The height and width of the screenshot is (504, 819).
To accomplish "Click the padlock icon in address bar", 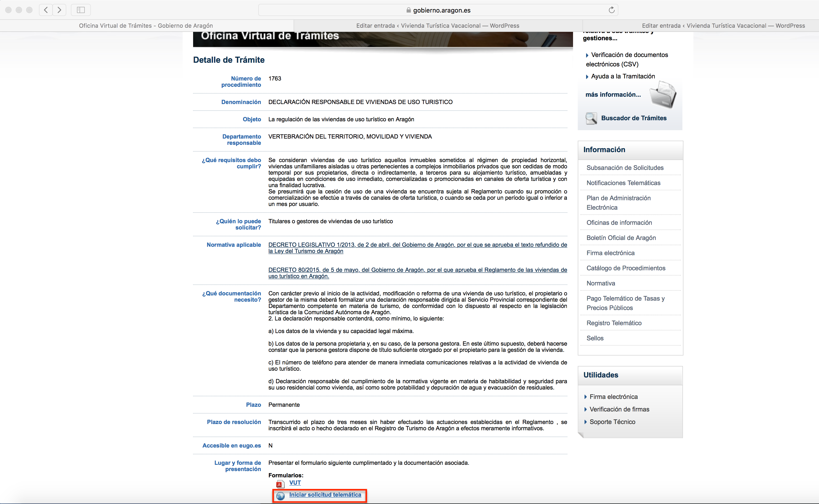I will pos(408,10).
